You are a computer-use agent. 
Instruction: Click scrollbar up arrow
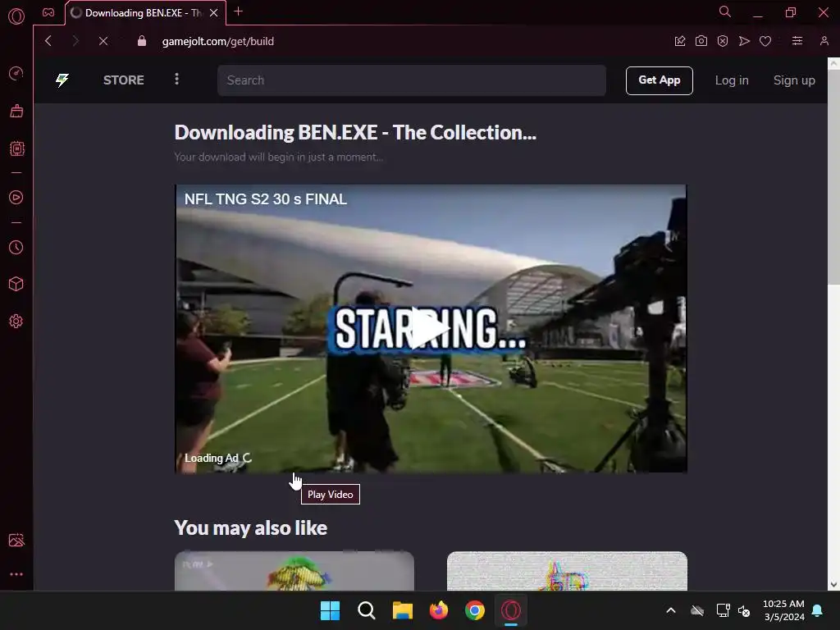coord(833,63)
